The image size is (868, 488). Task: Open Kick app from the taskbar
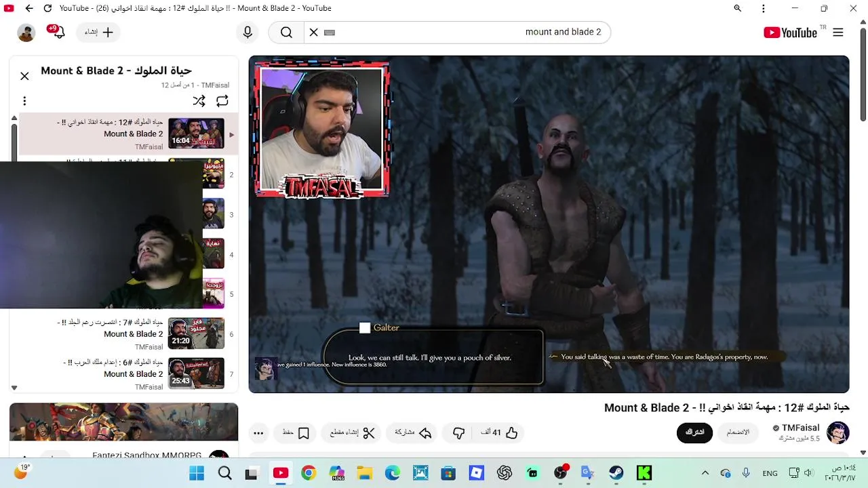(x=644, y=473)
